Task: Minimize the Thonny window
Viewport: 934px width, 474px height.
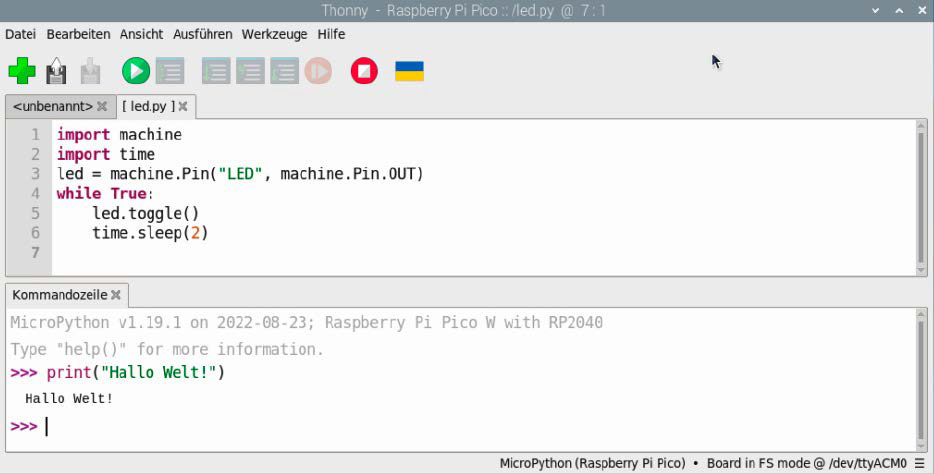Action: [x=876, y=11]
